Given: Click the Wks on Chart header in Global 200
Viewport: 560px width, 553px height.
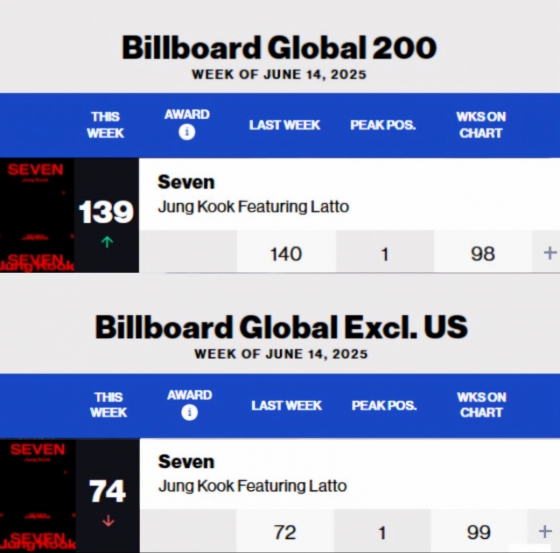Looking at the screenshot, I should pyautogui.click(x=481, y=125).
